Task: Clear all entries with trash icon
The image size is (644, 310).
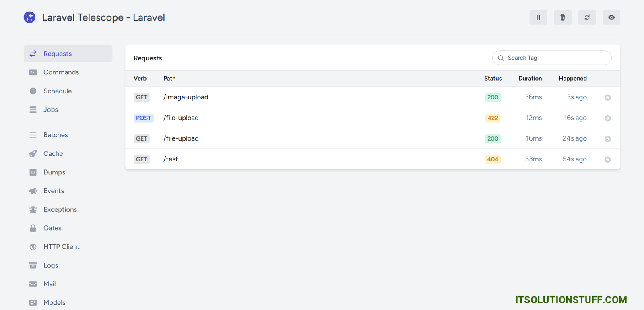Action: pos(563,17)
